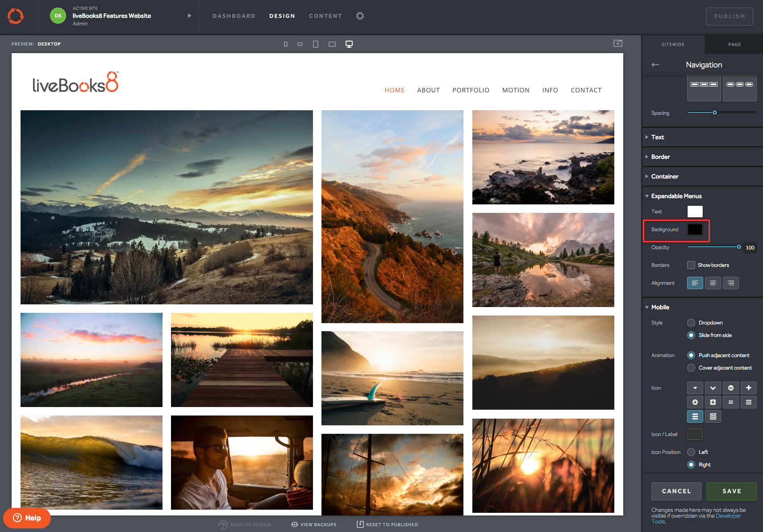
Task: Switch to the smallest mobile portrait preview icon
Action: pyautogui.click(x=286, y=44)
